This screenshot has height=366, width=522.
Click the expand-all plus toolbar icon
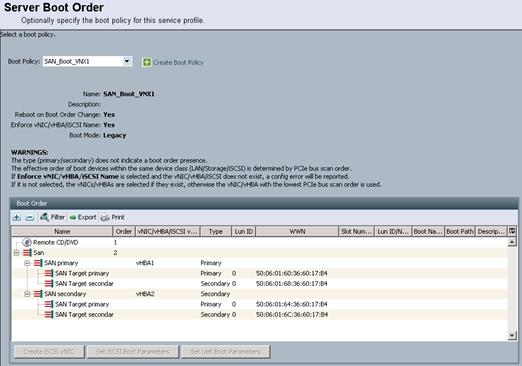(16, 218)
